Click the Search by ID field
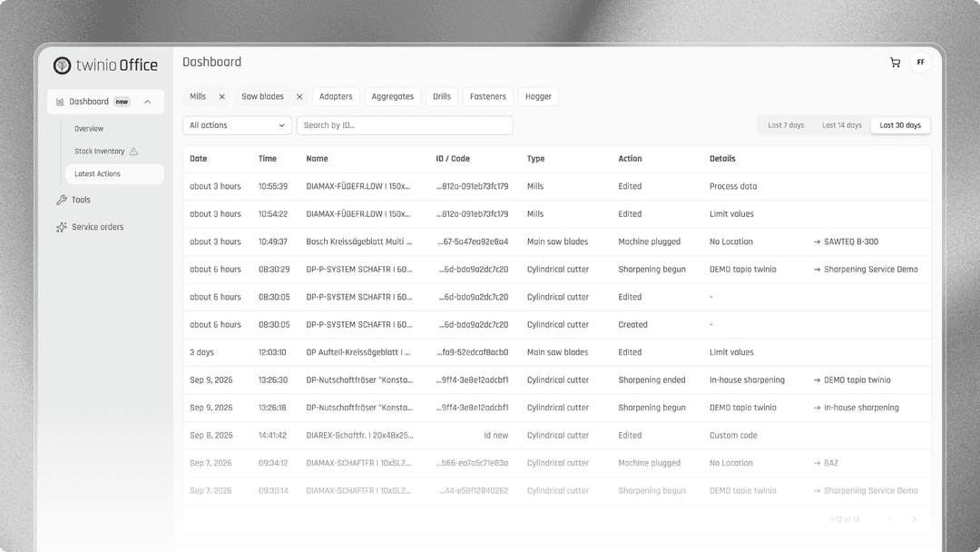This screenshot has height=552, width=980. [405, 125]
